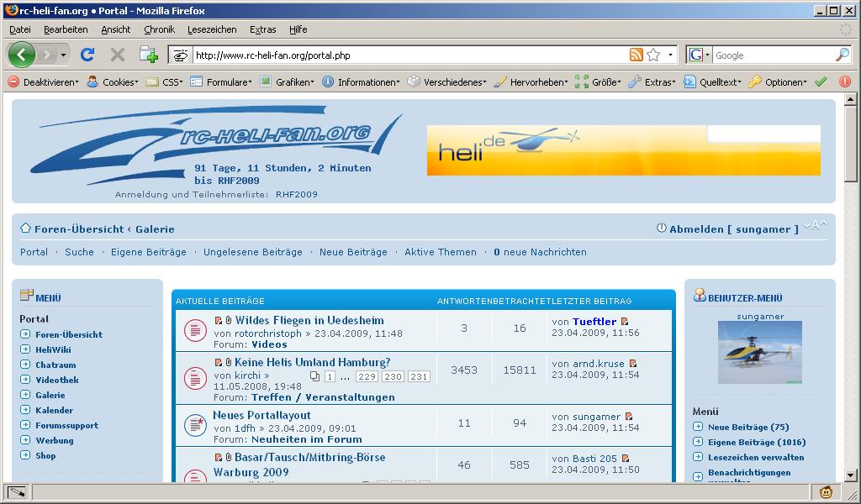861x504 pixels.
Task: Open the Lesezeichen menu
Action: tap(212, 29)
